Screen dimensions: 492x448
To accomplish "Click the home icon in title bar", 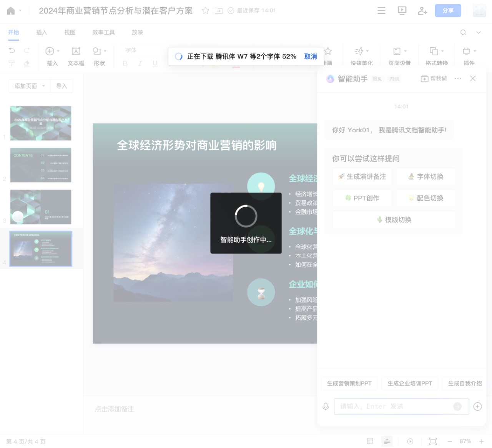I will (11, 11).
